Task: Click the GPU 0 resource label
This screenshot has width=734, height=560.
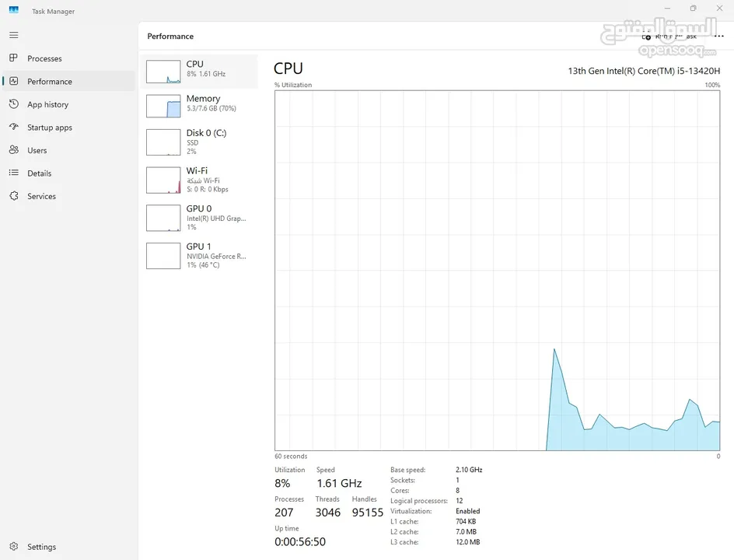Action: 199,208
